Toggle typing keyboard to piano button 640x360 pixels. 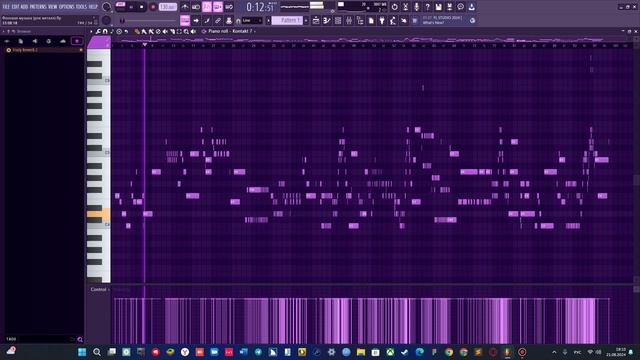point(185,20)
